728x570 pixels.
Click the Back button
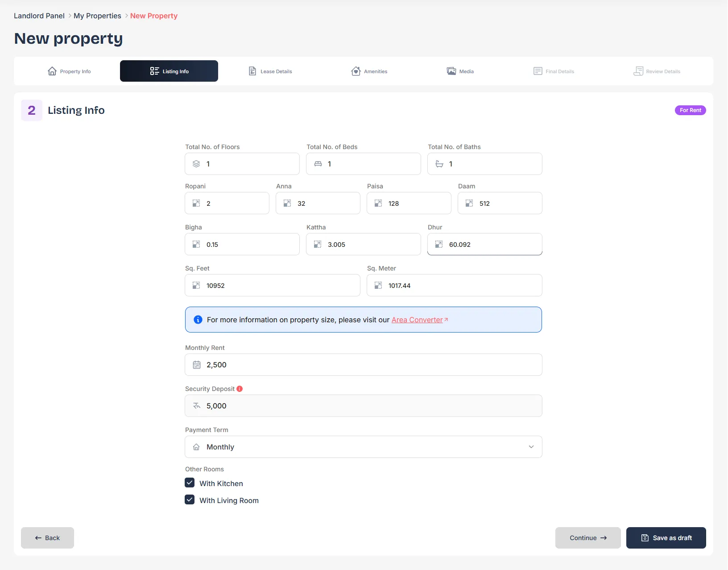coord(47,538)
